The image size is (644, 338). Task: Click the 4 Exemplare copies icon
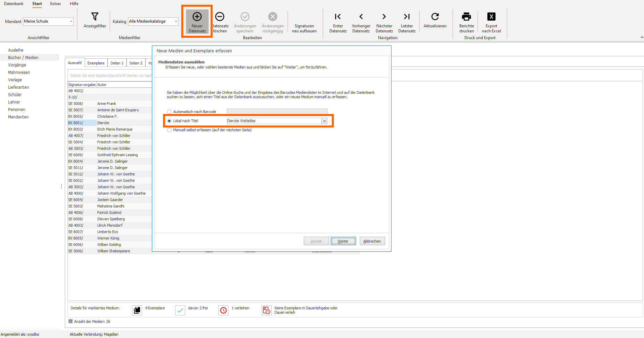tap(137, 310)
